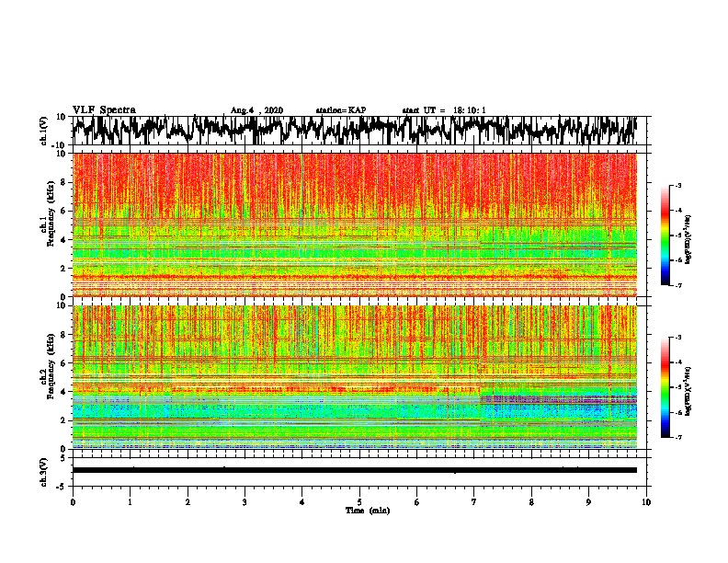Click the "VLF Spectra" plot title
Screen dimensions: 728x563
coord(104,110)
